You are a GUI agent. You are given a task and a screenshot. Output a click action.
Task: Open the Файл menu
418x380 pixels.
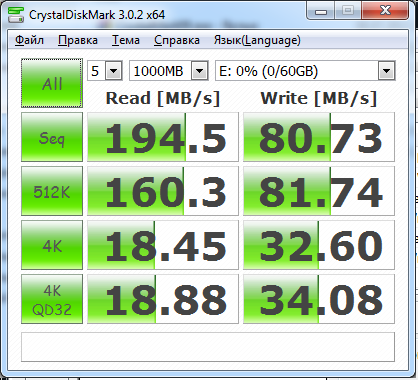tap(29, 40)
